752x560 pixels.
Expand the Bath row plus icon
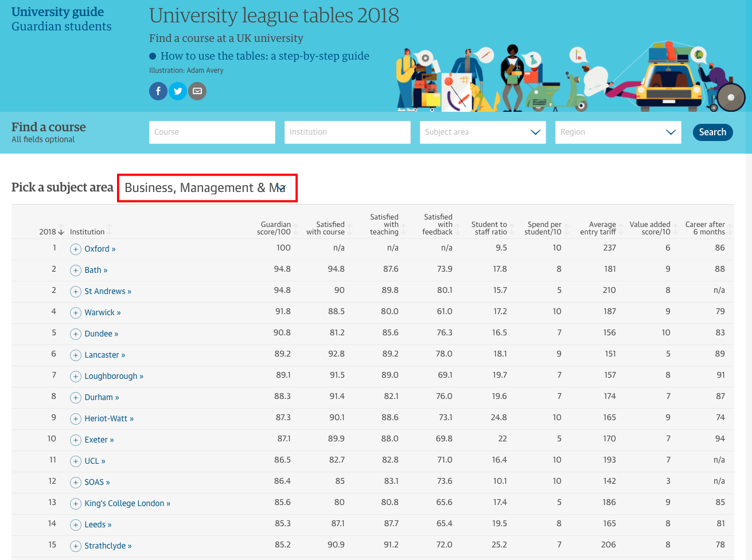click(76, 271)
